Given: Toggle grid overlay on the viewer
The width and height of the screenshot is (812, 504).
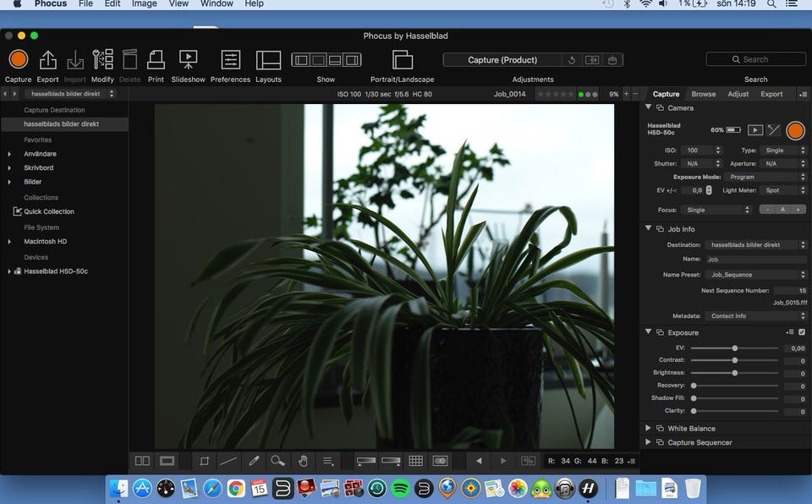Looking at the screenshot, I should click(415, 461).
